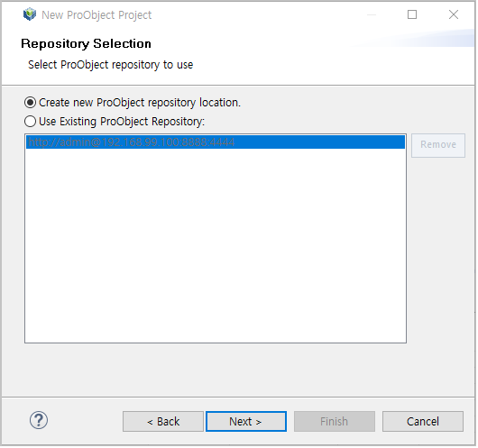Viewport: 478px width, 448px height.
Task: Select the http://admin@192.168.99.100:8888:4444 repository entry
Action: click(216, 142)
